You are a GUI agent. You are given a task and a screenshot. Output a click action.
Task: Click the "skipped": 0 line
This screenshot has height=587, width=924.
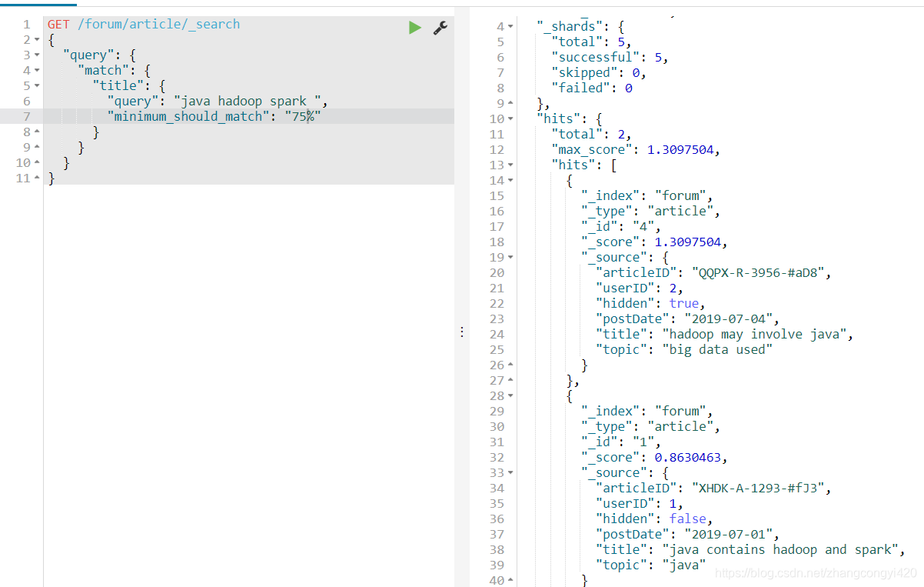tap(599, 72)
